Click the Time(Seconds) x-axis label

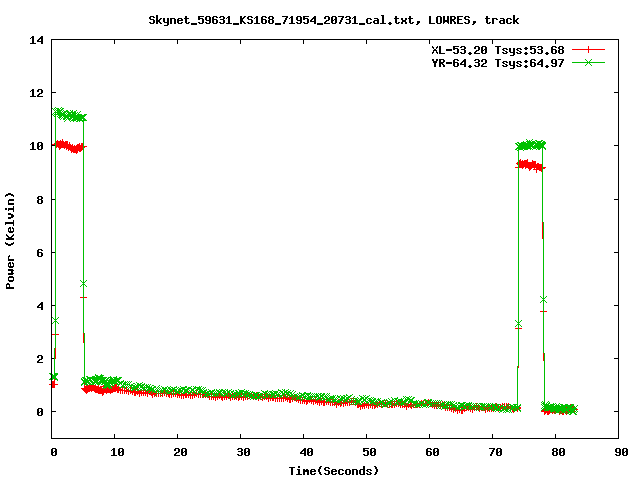(334, 470)
